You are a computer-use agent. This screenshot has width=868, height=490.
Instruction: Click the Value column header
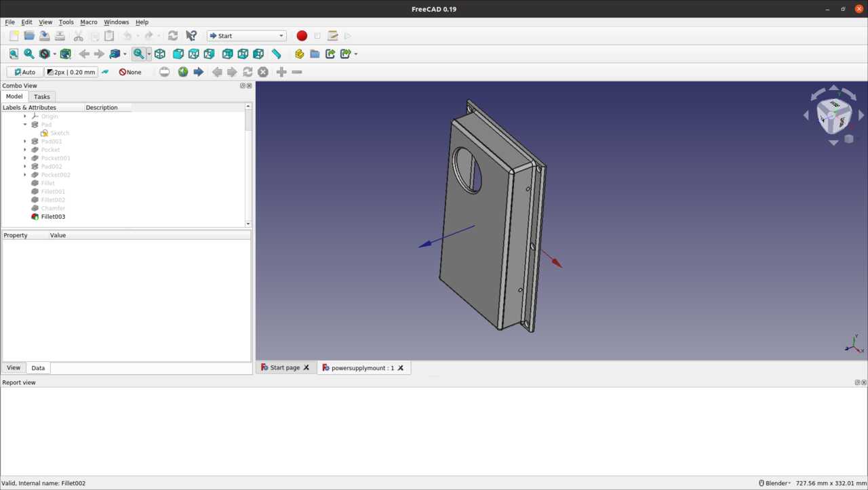pyautogui.click(x=149, y=235)
